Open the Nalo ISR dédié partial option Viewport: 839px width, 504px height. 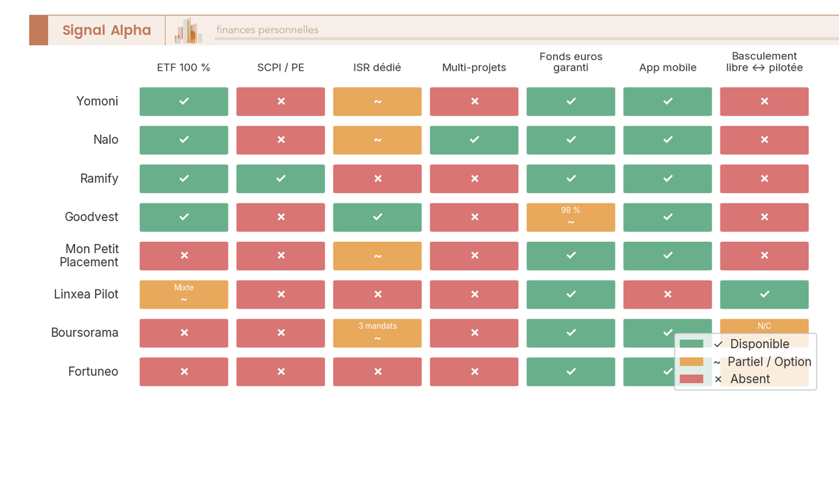(x=378, y=140)
